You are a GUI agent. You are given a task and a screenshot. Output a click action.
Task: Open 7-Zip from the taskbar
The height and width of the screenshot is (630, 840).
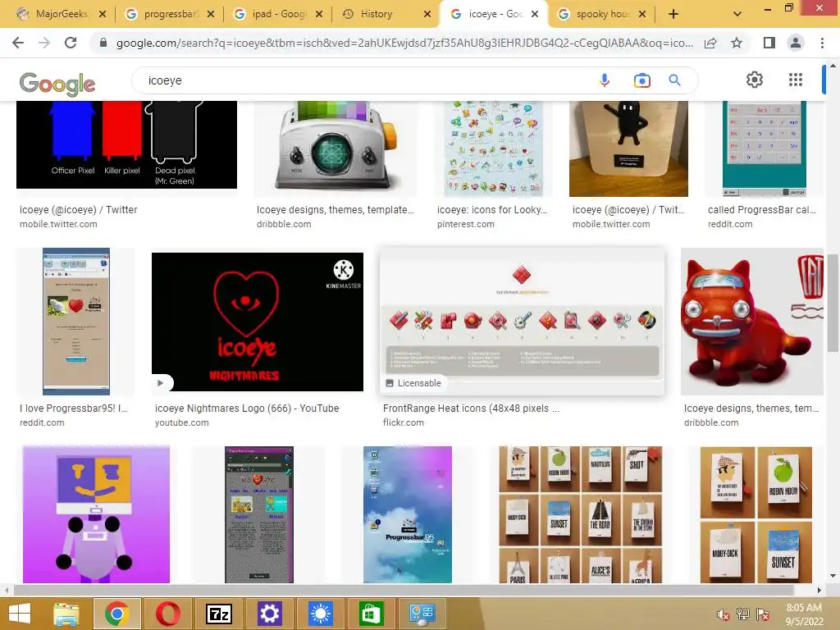[218, 614]
